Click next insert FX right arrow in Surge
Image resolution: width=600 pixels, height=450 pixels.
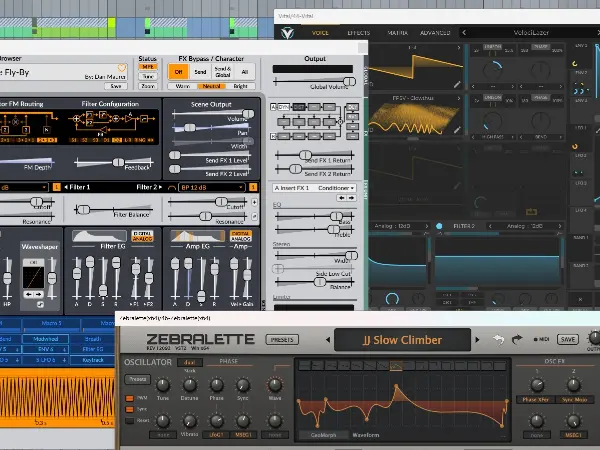(x=351, y=198)
